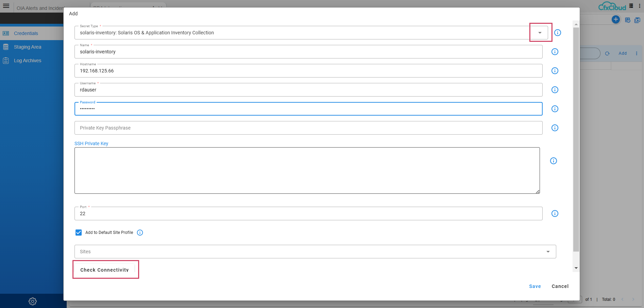
Task: Click the blue plus icon top right
Action: tap(615, 19)
